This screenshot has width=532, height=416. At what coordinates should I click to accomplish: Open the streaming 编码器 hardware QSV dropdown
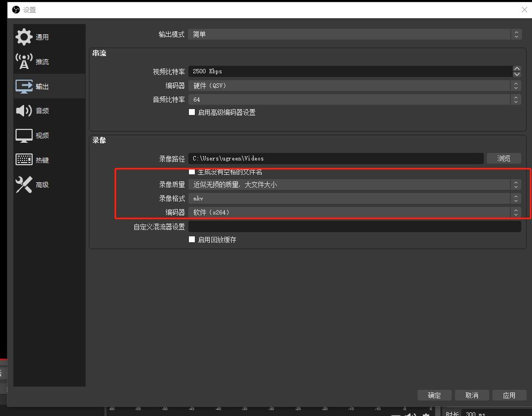(x=351, y=85)
